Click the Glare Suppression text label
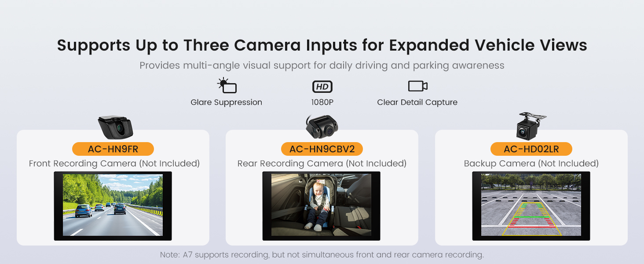Screen dimensions: 644x264 click(x=227, y=103)
